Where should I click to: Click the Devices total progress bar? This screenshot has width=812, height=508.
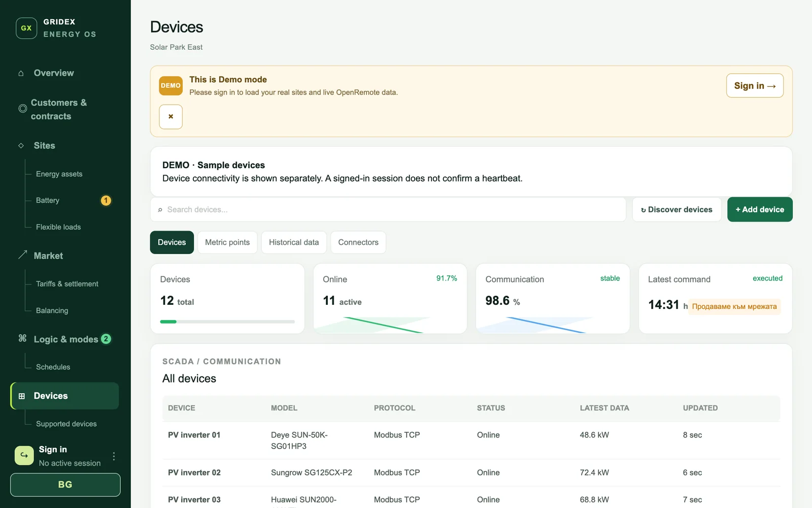(x=227, y=322)
